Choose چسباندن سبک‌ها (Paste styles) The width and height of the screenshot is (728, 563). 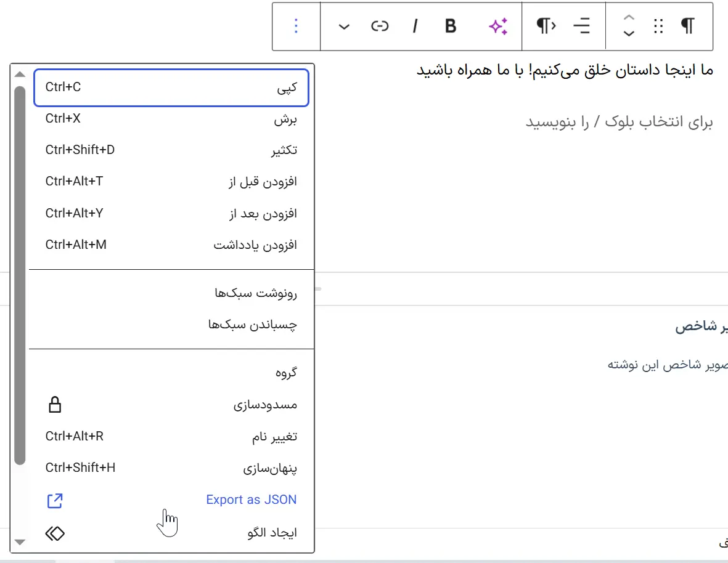pos(171,325)
